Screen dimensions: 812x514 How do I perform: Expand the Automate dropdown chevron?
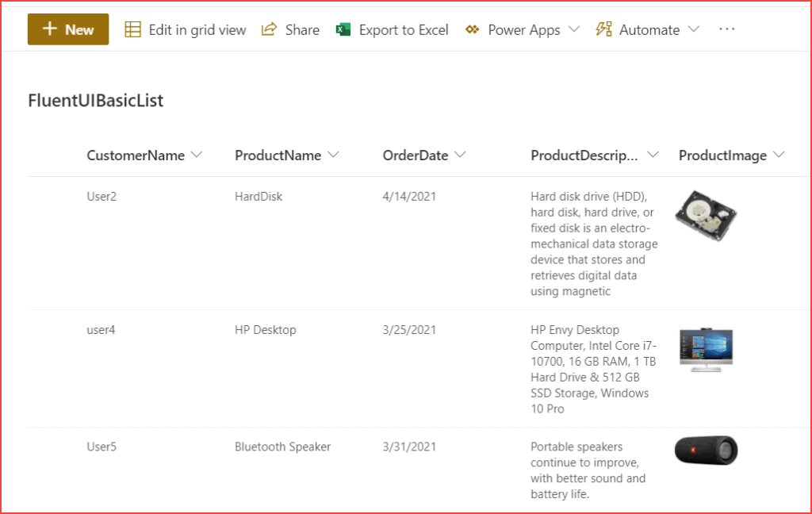pos(693,29)
